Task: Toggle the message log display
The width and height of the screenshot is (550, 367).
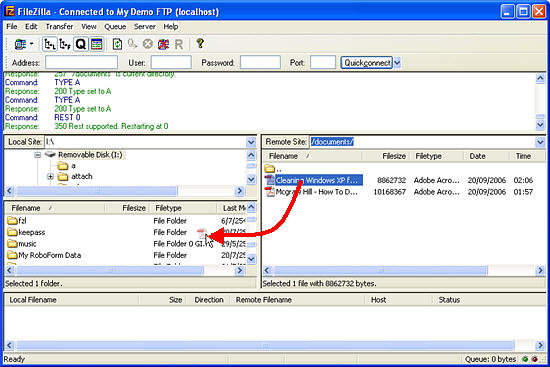Action: [96, 44]
